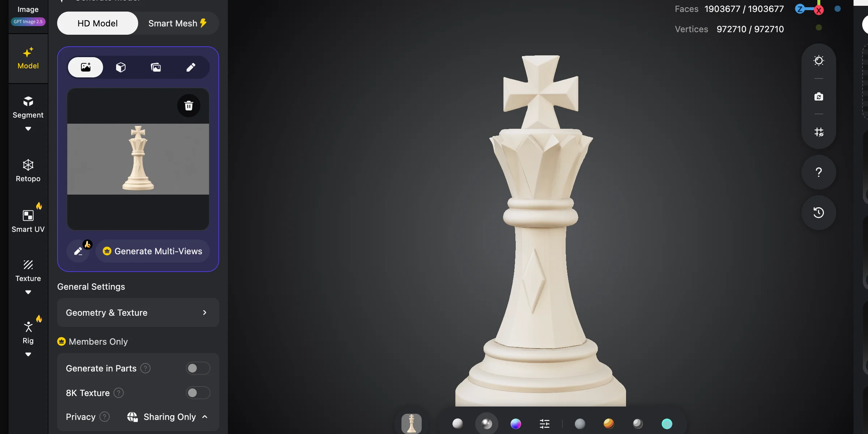Select the teal sphere preset
The height and width of the screenshot is (434, 868).
tap(667, 424)
